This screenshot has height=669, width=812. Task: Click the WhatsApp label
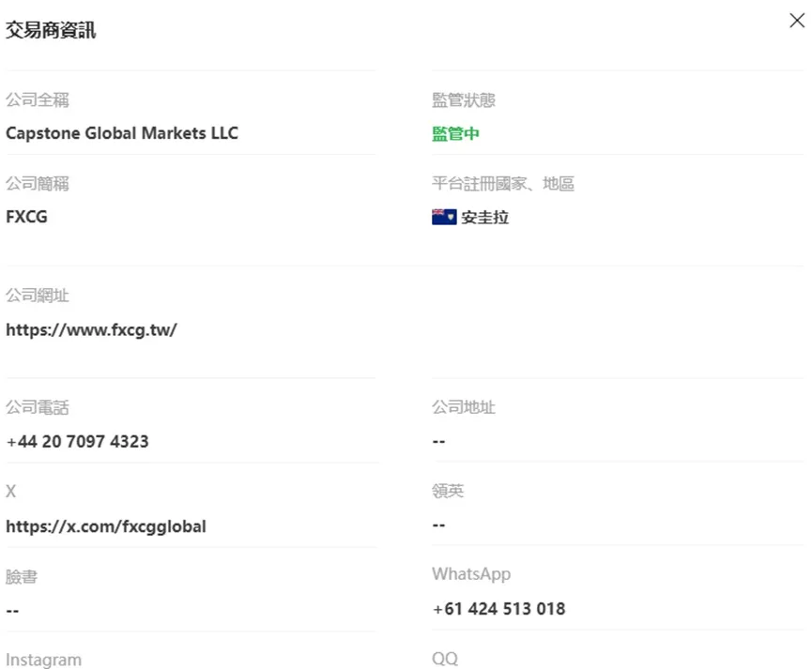471,574
